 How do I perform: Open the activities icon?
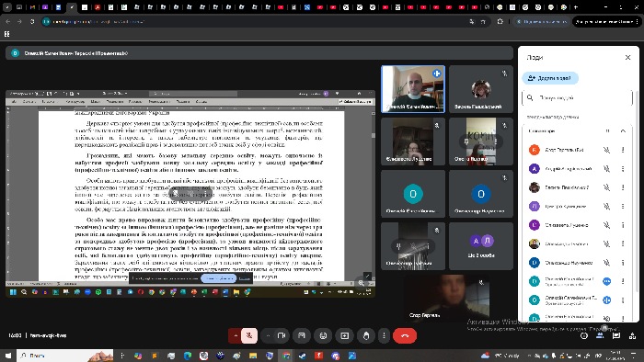(633, 335)
